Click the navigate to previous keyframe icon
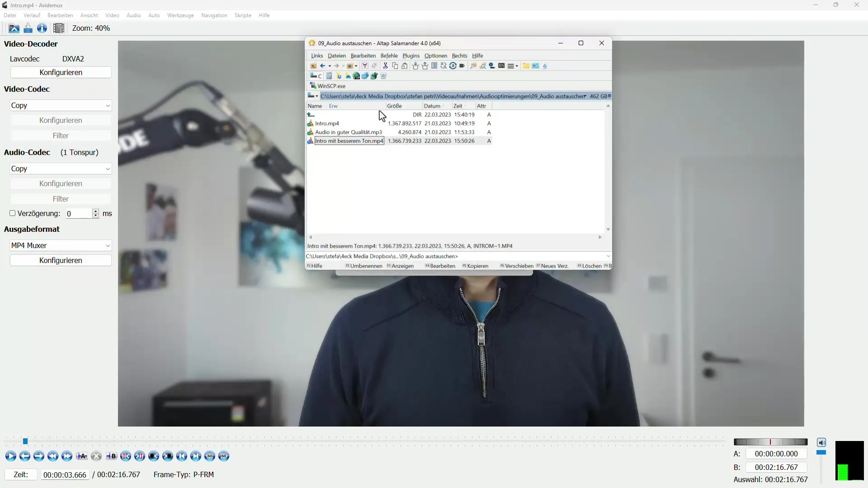Viewport: 868px width, 488px height. click(153, 456)
